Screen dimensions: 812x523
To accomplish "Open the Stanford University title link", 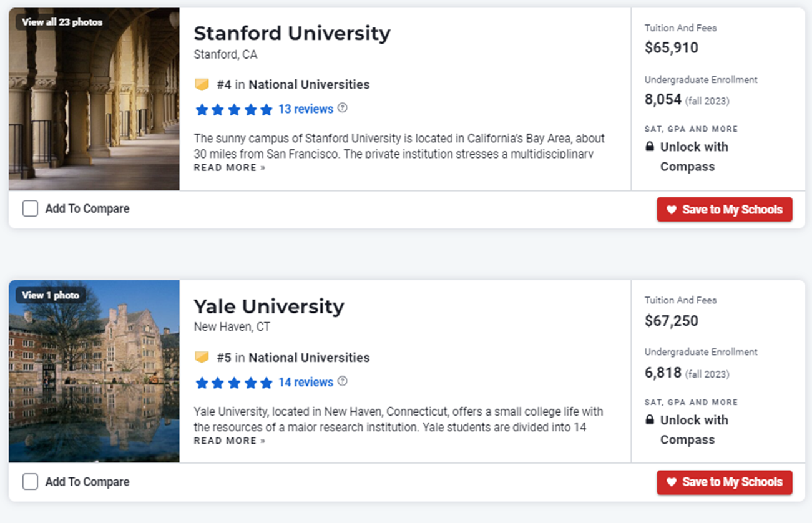I will 291,33.
